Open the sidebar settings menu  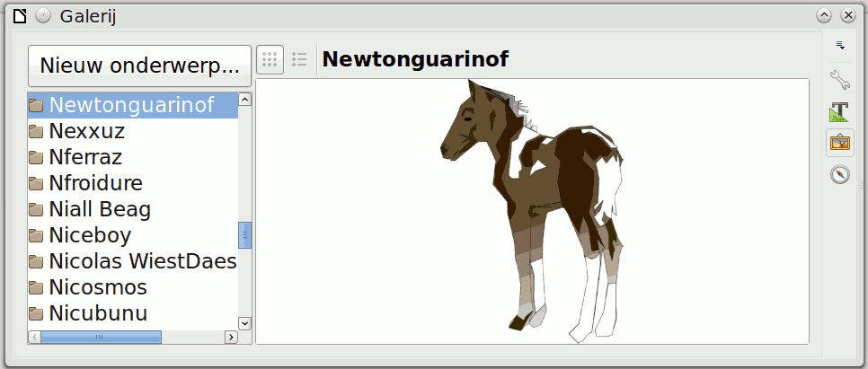pyautogui.click(x=840, y=46)
